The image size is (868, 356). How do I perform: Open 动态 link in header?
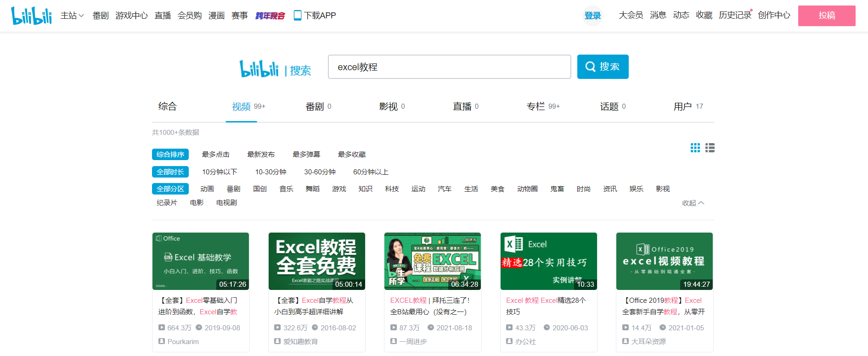coord(681,15)
